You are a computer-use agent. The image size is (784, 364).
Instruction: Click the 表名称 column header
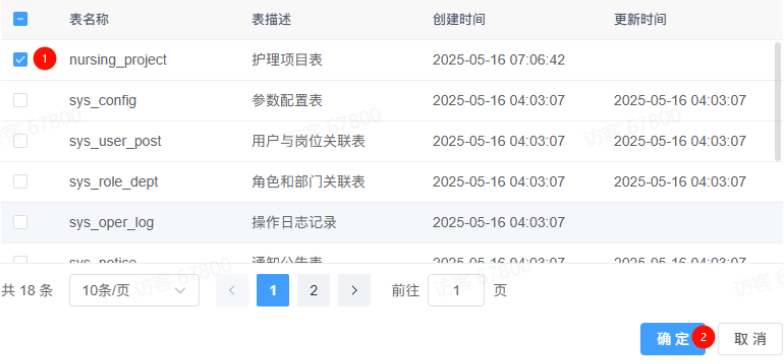89,20
